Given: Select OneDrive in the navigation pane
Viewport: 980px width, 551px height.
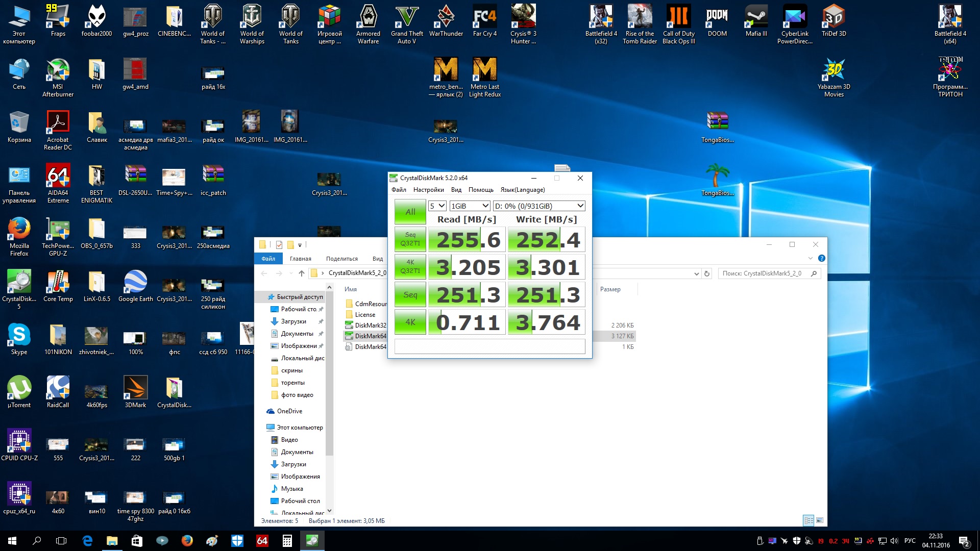Looking at the screenshot, I should click(x=289, y=411).
